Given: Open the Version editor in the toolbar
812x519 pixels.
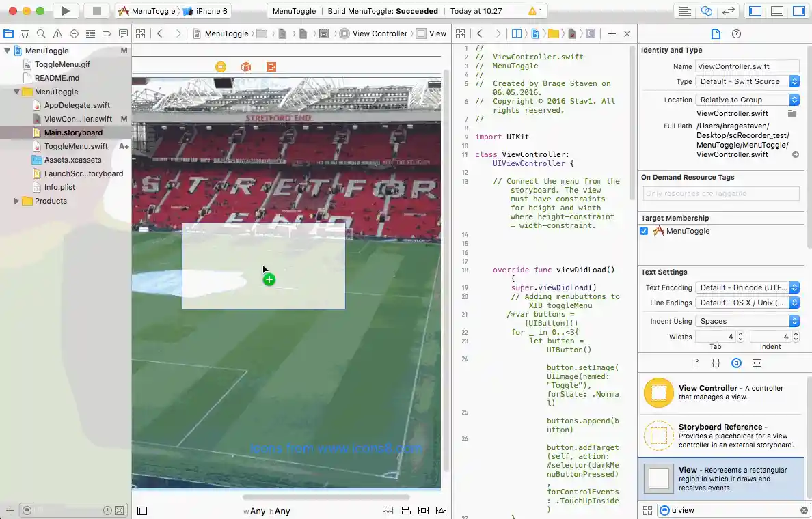Looking at the screenshot, I should pos(729,11).
